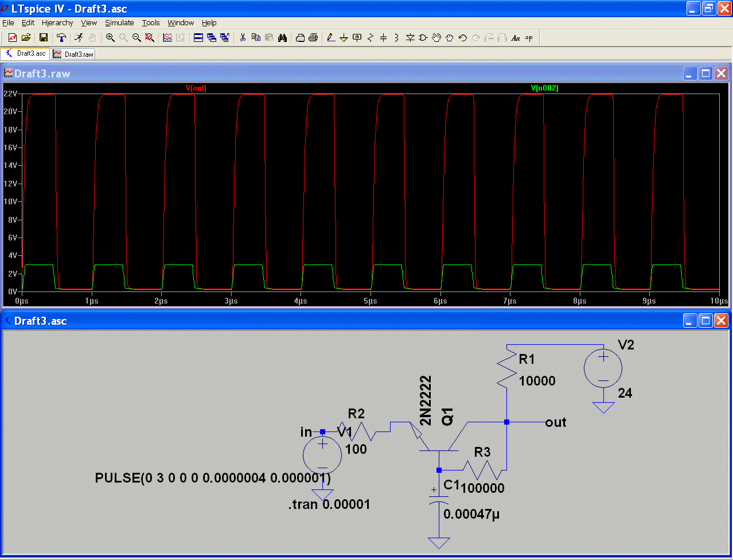
Task: Open the Simulate menu
Action: [x=119, y=23]
